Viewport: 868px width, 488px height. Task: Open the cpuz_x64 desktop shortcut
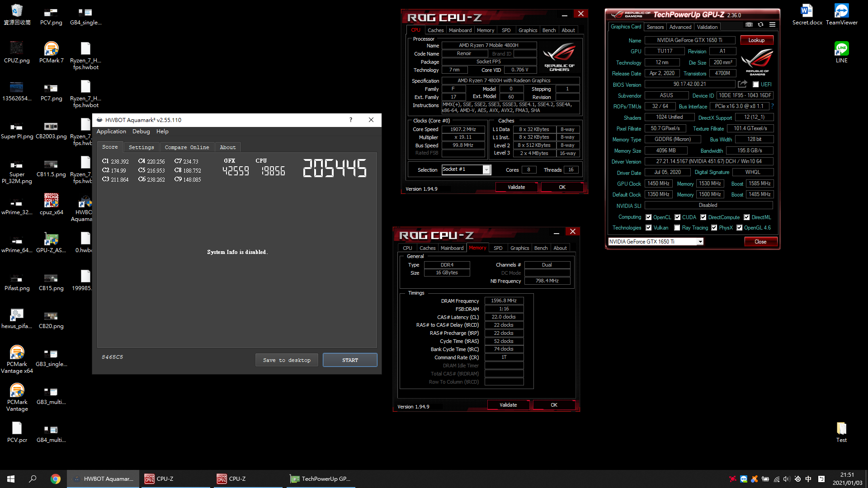(51, 204)
